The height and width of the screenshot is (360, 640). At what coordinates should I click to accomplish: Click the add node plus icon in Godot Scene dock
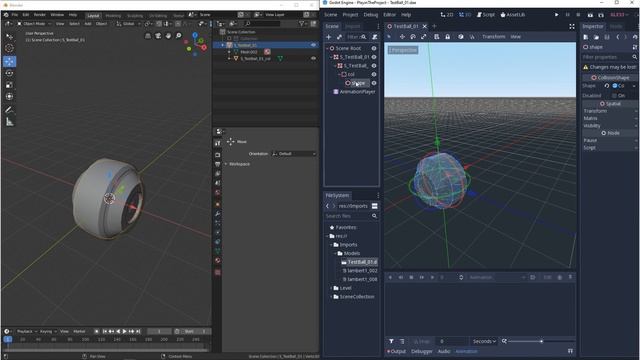329,37
